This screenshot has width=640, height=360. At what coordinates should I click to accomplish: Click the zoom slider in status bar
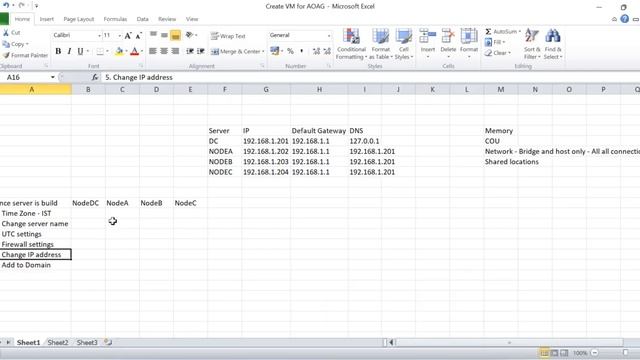pos(625,353)
